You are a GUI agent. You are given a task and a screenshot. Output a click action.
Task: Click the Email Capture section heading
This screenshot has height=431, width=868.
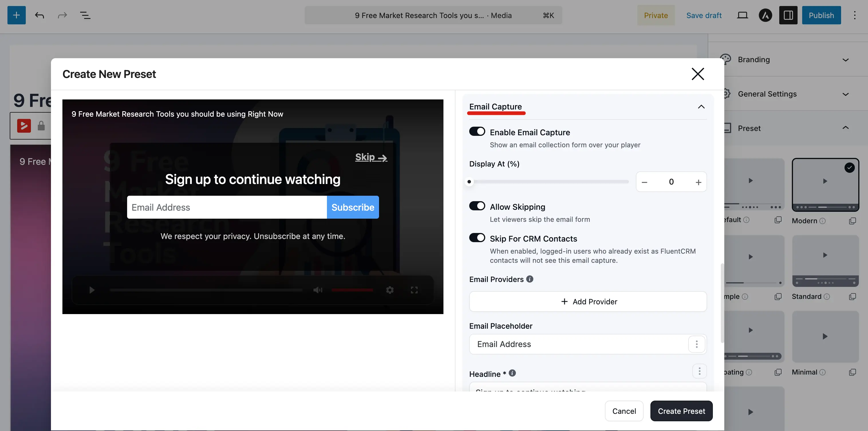[495, 107]
